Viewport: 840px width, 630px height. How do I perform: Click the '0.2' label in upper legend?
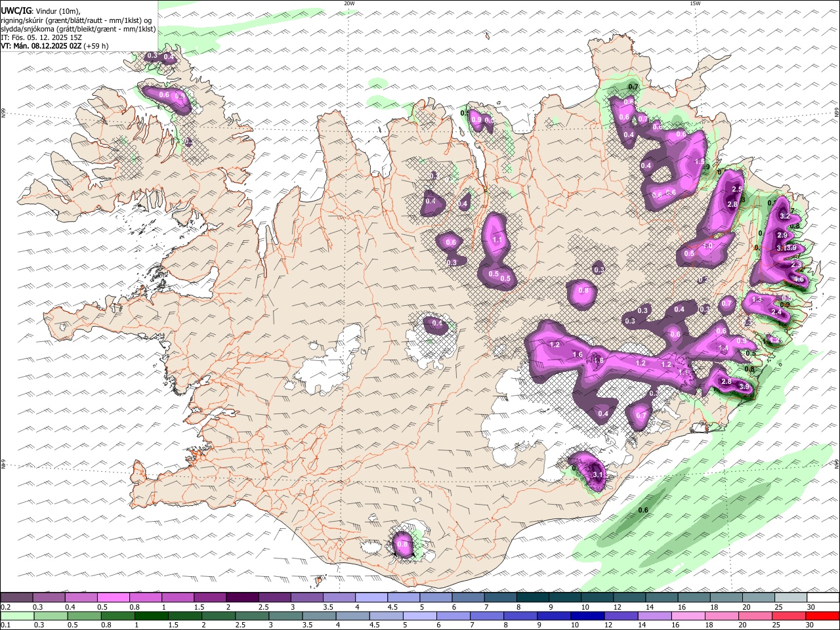coord(5,607)
